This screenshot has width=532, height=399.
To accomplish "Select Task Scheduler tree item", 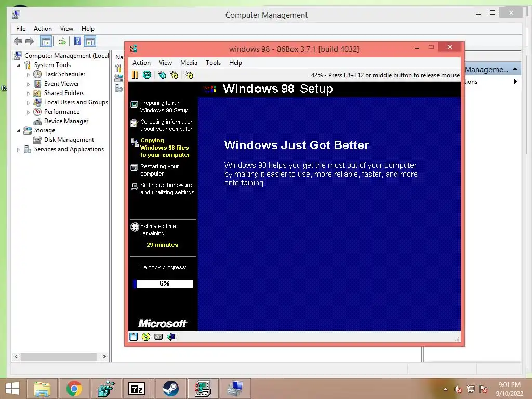I will 59,74.
